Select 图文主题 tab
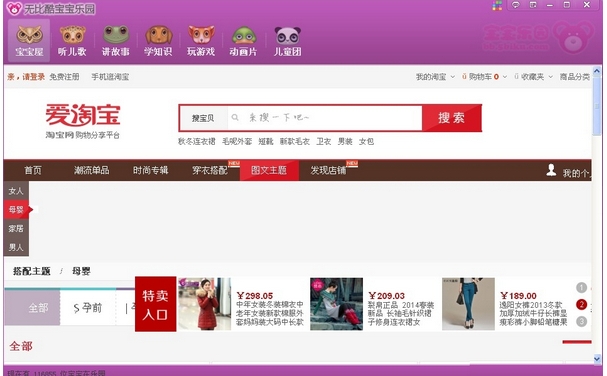The width and height of the screenshot is (607, 376). [x=269, y=170]
